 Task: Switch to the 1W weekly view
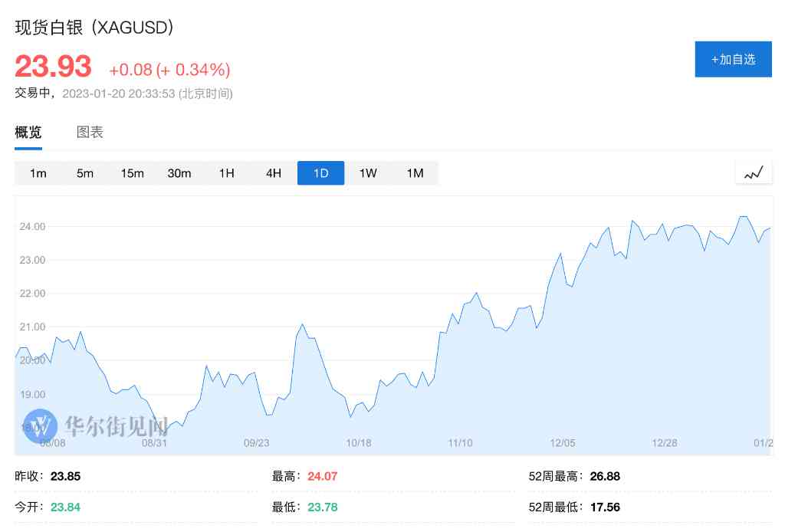click(368, 173)
